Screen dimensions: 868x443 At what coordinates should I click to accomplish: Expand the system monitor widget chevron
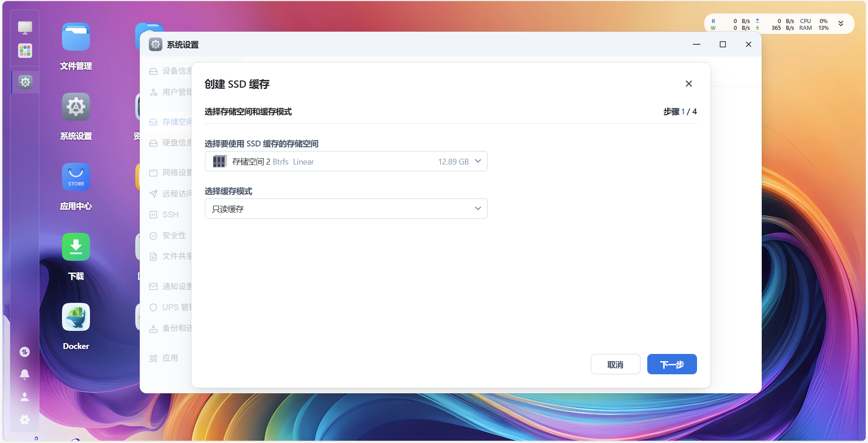coord(841,24)
